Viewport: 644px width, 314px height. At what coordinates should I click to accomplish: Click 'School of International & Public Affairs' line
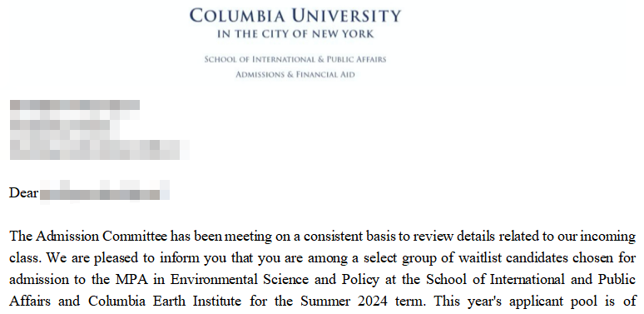click(x=295, y=59)
